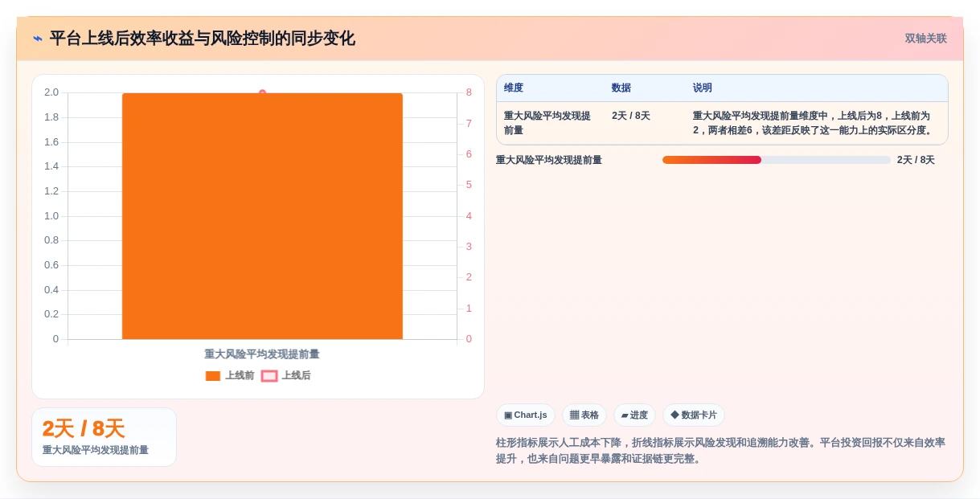Screen dimensions: 980x499
Task: Click the large 2天 / 8天 data card value
Action: (x=84, y=428)
